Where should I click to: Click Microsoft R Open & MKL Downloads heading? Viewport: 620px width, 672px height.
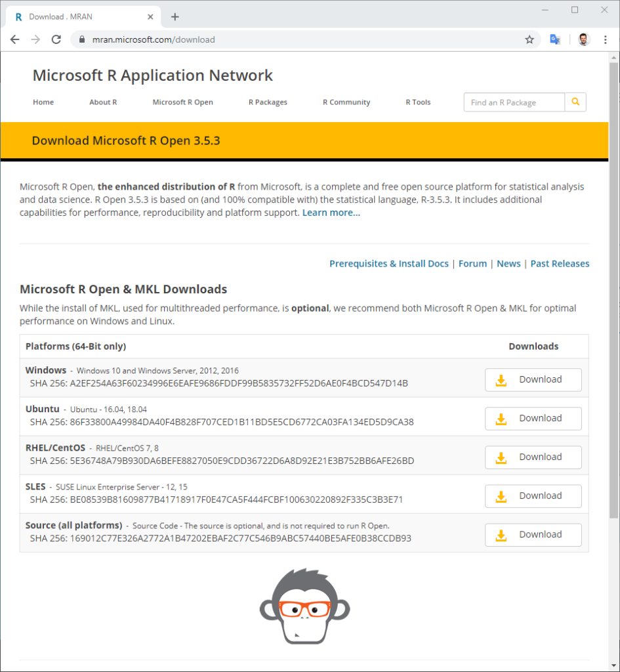(123, 289)
